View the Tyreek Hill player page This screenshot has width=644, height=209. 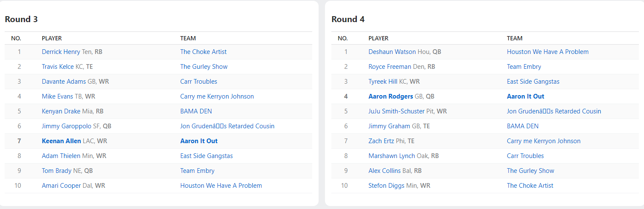[x=383, y=82]
